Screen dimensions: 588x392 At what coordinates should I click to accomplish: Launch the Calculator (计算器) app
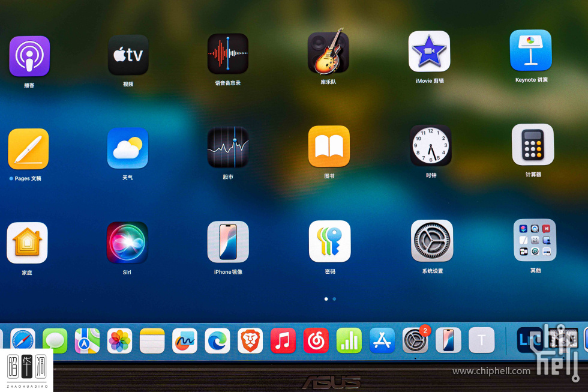(533, 145)
